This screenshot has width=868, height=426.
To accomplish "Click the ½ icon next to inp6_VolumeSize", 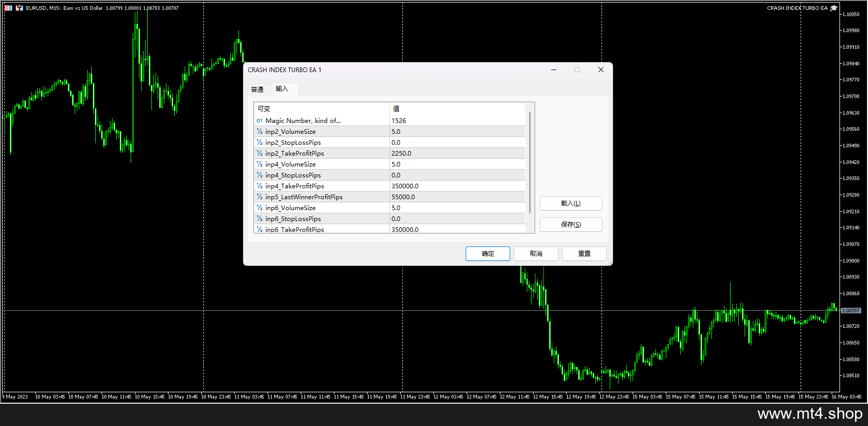I will [x=259, y=208].
